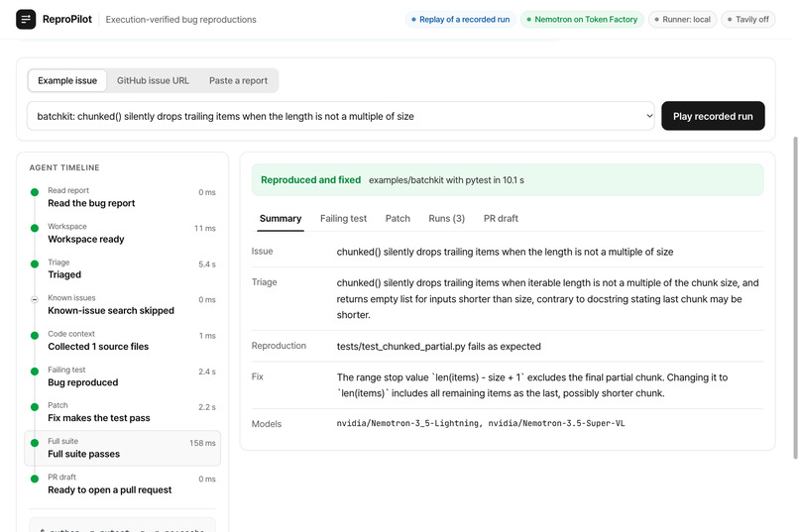Click green status dot for Patch step
The width and height of the screenshot is (799, 532).
coord(35,407)
